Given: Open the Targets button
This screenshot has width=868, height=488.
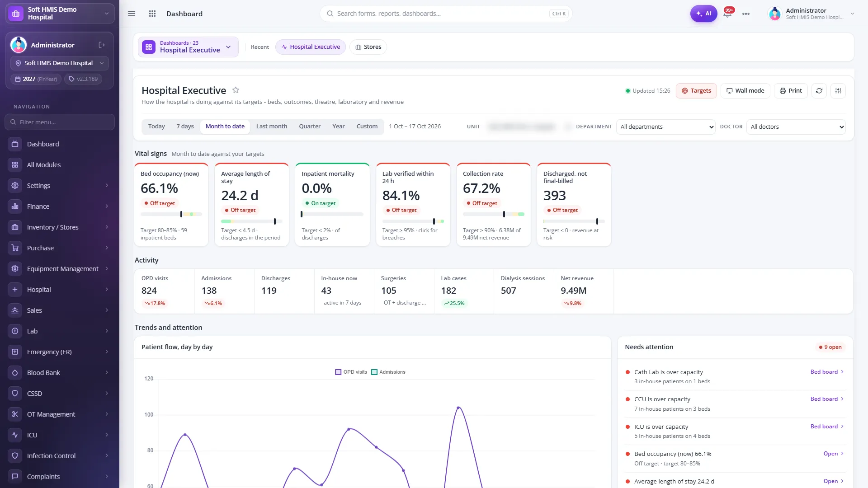Looking at the screenshot, I should tap(696, 91).
